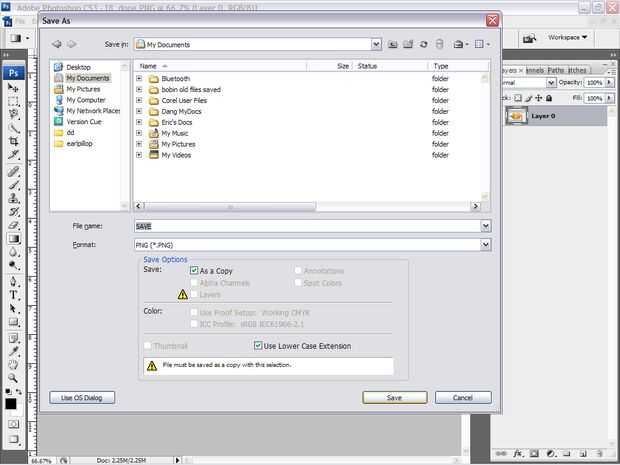Screen dimensions: 620x465
Task: Select the History Brush tool
Action: [13, 212]
